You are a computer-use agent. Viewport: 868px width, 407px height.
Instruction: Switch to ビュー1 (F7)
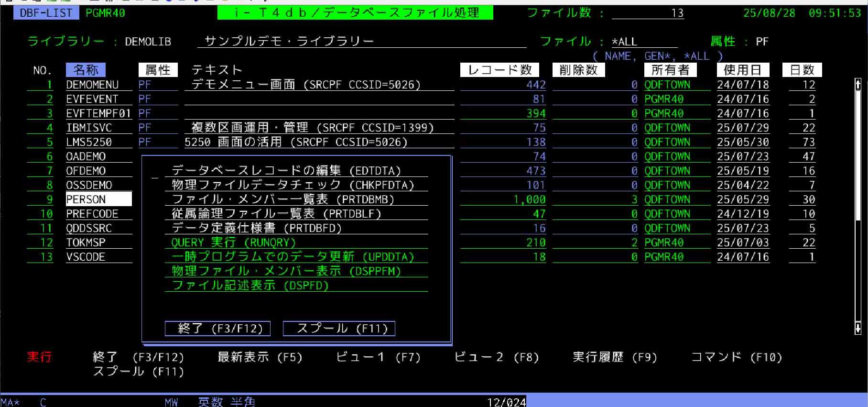(378, 357)
